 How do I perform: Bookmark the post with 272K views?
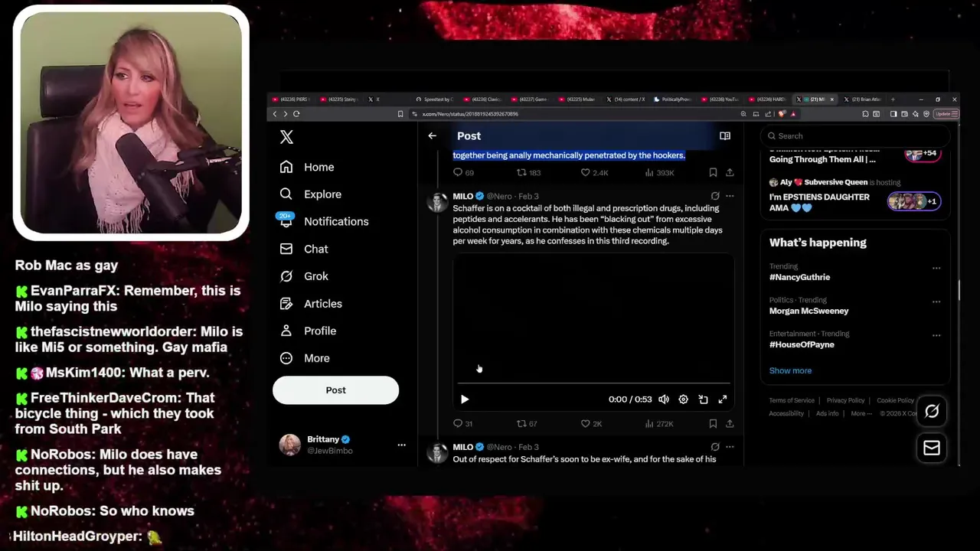point(713,423)
